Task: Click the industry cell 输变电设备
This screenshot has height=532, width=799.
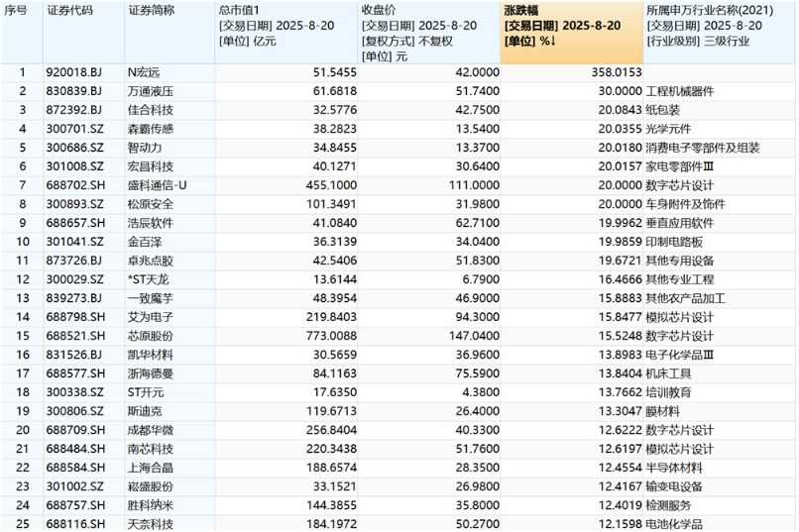Action: (x=674, y=486)
